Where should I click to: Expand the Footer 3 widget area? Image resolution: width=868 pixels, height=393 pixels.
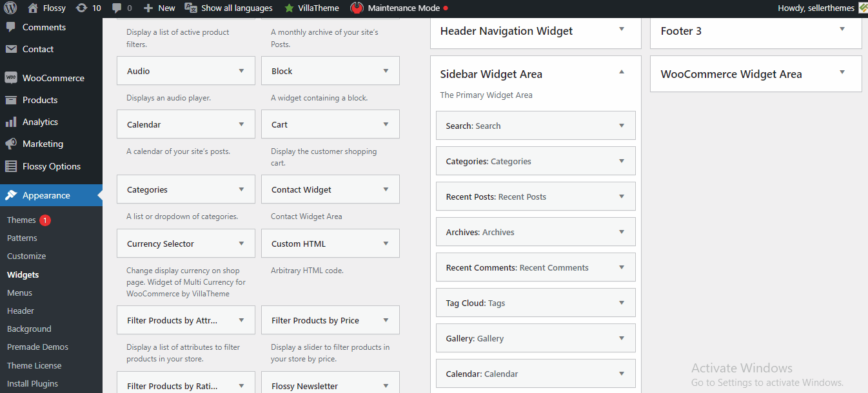[842, 29]
